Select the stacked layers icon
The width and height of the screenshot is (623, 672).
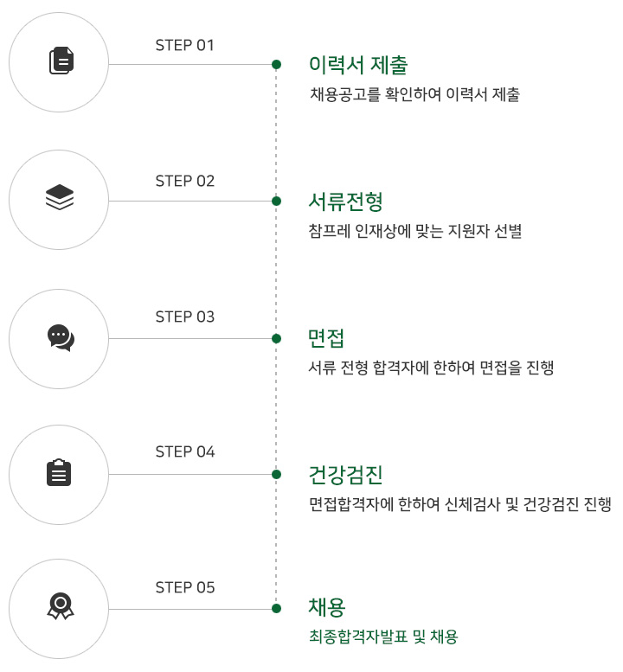(60, 198)
